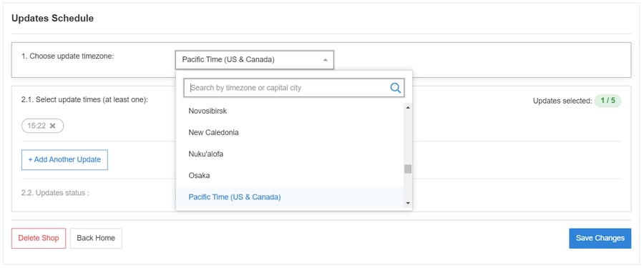Add another update time
This screenshot has width=644, height=268.
pyautogui.click(x=64, y=159)
